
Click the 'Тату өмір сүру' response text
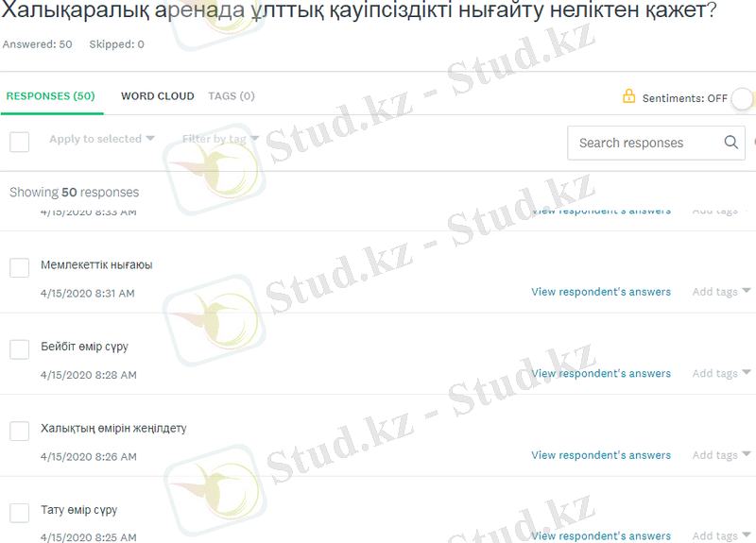tap(79, 510)
